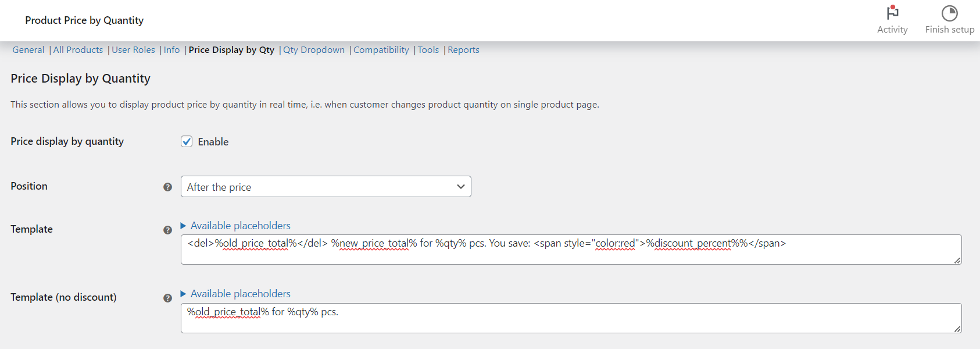980x349 pixels.
Task: Expand Available placeholders under Template
Action: (235, 226)
